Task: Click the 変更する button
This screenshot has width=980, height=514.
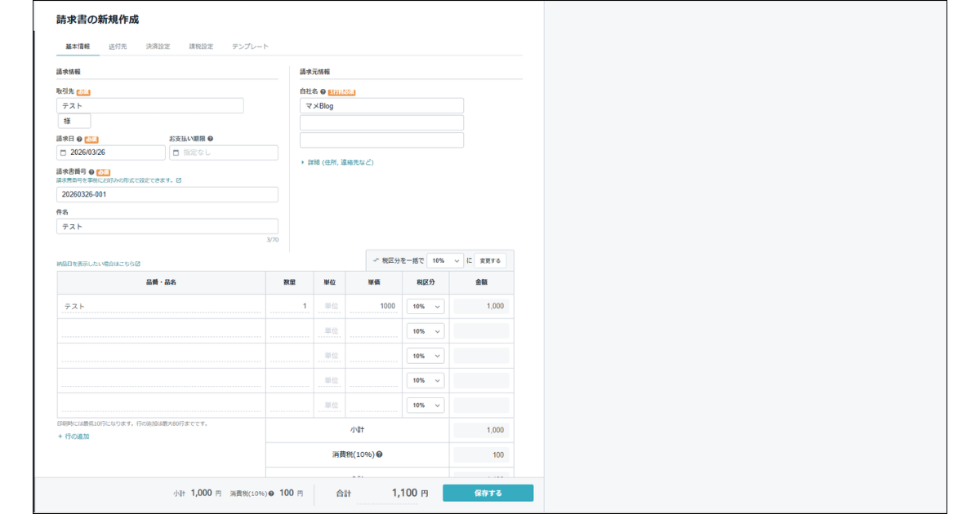Action: pyautogui.click(x=490, y=260)
